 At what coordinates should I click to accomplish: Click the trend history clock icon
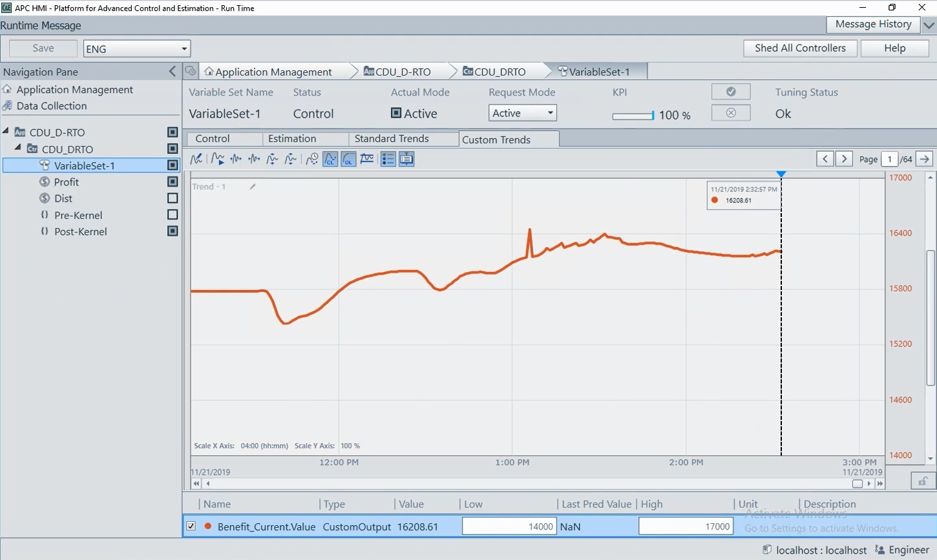pyautogui.click(x=312, y=159)
